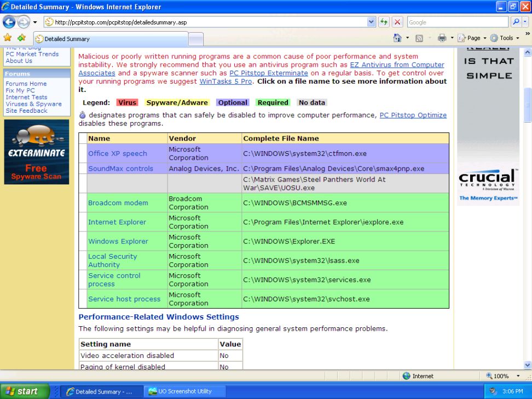This screenshot has width=532, height=399.
Task: Open the Fix My PC link
Action: tap(20, 90)
